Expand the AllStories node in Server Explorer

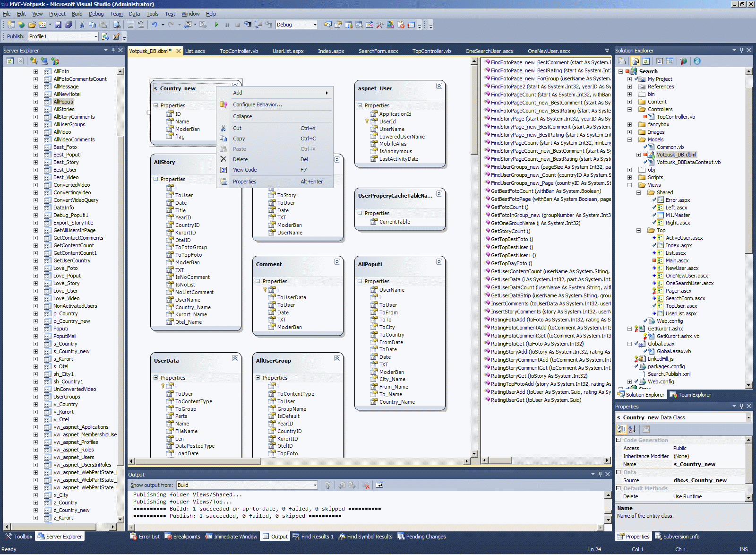pos(35,109)
